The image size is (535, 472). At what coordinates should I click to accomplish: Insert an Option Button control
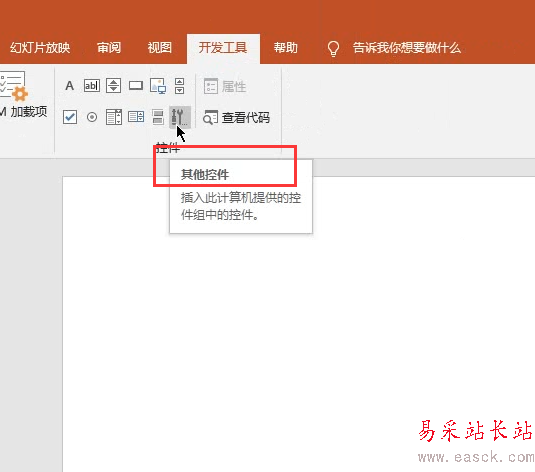point(92,117)
